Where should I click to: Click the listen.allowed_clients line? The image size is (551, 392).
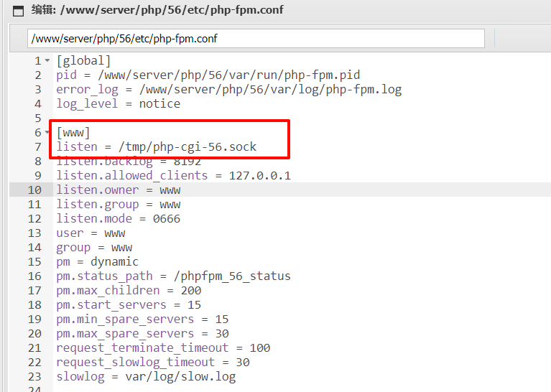[x=173, y=176]
